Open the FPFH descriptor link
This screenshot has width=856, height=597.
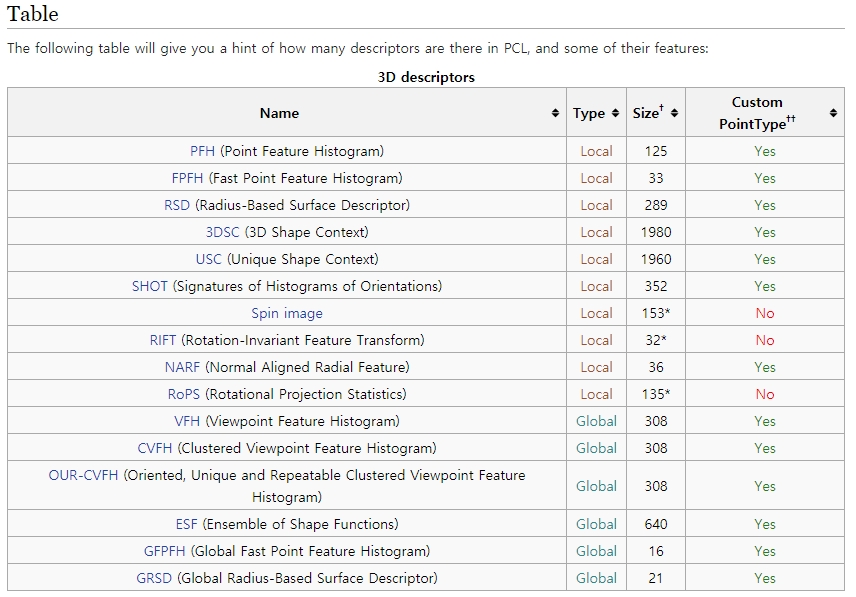tap(187, 179)
